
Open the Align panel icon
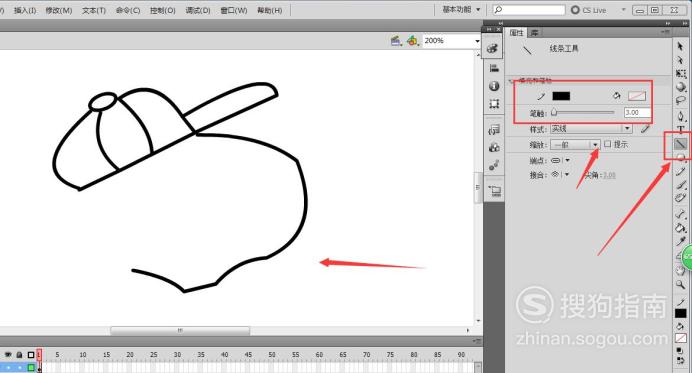[x=494, y=68]
